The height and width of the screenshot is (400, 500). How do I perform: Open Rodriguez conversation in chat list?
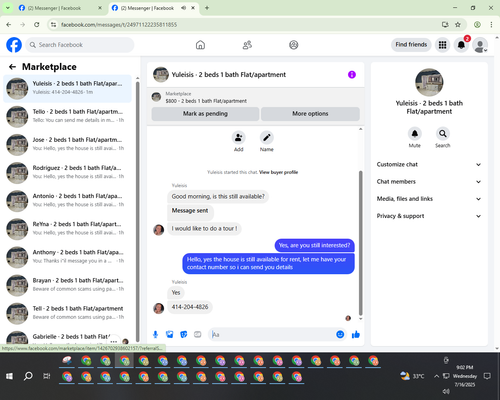click(x=67, y=173)
